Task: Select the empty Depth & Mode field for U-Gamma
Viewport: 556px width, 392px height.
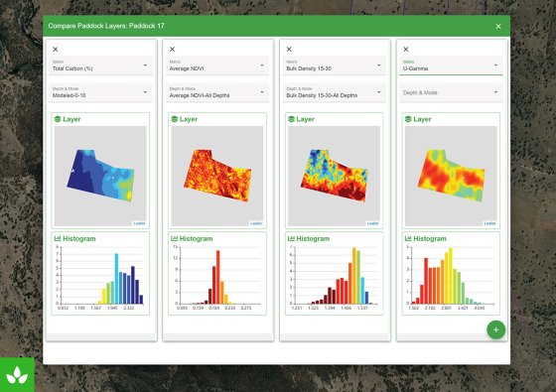Action: (451, 92)
